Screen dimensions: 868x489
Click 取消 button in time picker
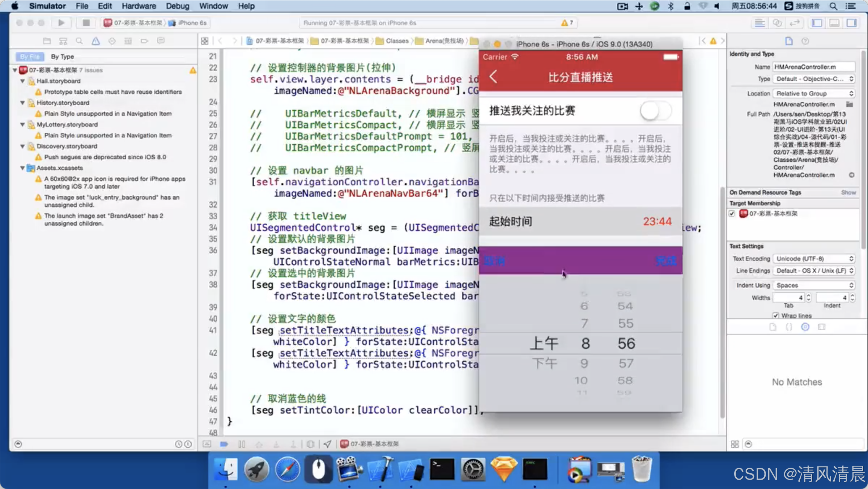coord(498,260)
